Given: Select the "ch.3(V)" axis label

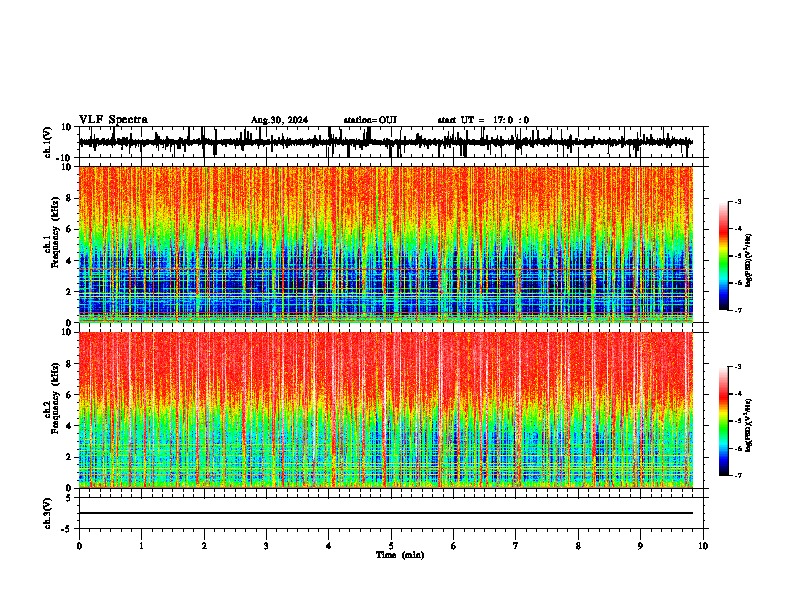Looking at the screenshot, I should [48, 513].
